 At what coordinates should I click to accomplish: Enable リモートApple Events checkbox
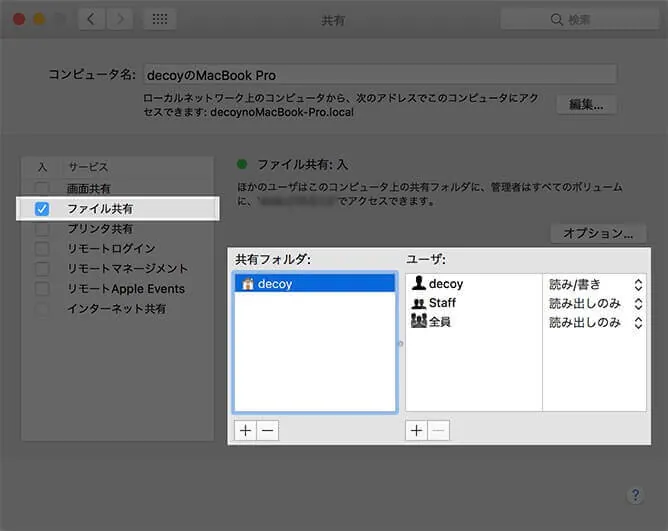point(42,289)
